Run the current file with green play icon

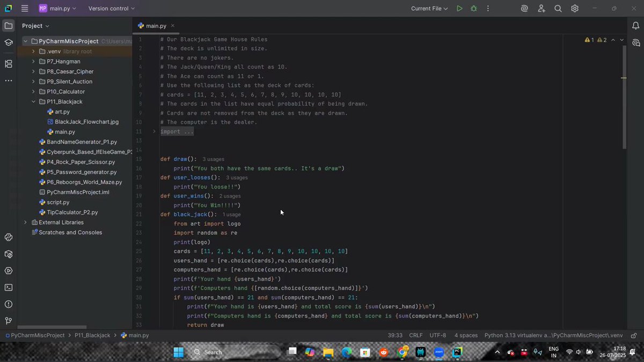pos(459,9)
